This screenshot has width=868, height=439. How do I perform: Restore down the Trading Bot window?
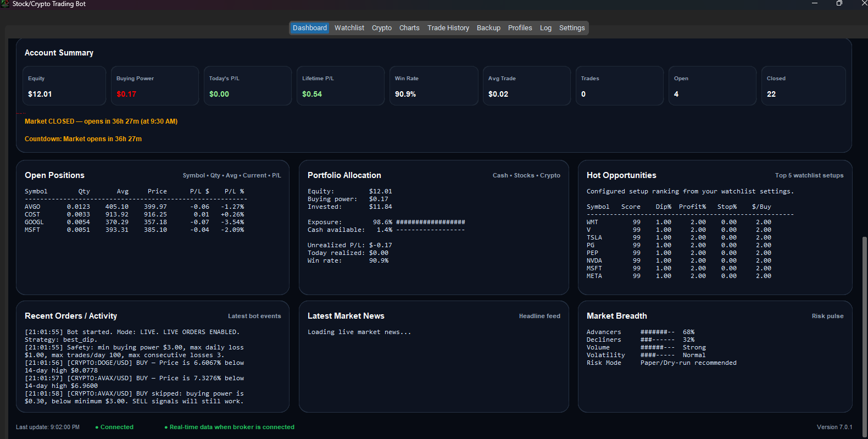(839, 3)
